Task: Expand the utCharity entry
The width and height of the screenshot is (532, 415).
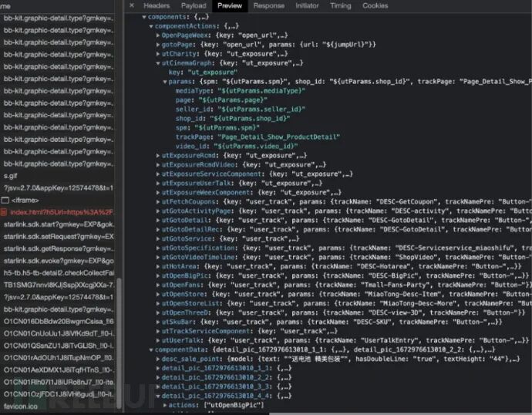Action: 158,54
